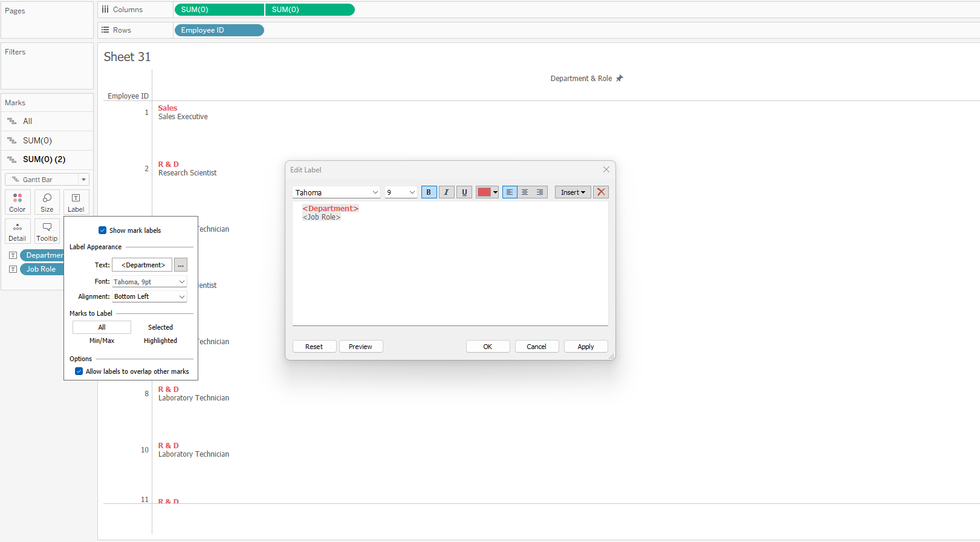The height and width of the screenshot is (542, 980).
Task: Open the Font Tahoma, 9pt dropdown
Action: click(x=150, y=282)
